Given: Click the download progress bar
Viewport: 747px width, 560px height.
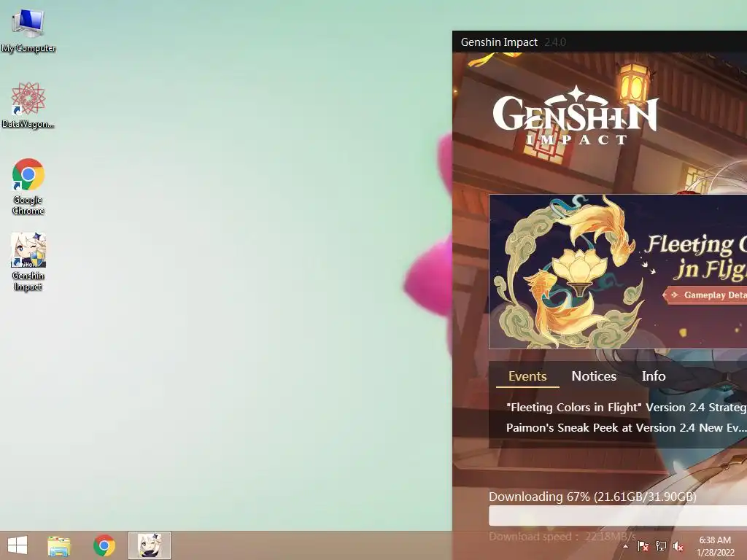Looking at the screenshot, I should pyautogui.click(x=618, y=516).
